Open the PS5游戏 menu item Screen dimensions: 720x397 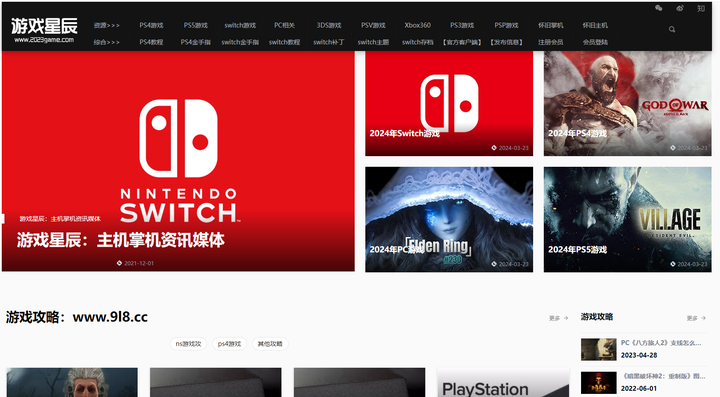click(x=196, y=25)
